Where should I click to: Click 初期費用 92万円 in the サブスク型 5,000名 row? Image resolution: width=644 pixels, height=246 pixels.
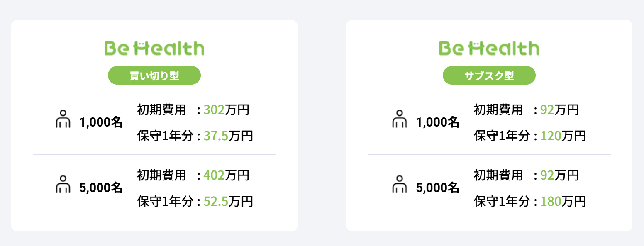pyautogui.click(x=526, y=175)
